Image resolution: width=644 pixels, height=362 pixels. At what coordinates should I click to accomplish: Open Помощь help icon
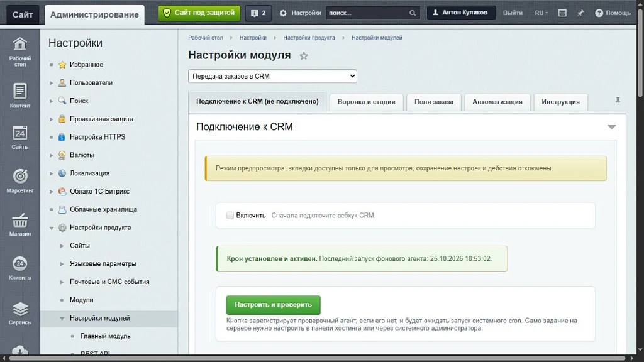point(599,13)
